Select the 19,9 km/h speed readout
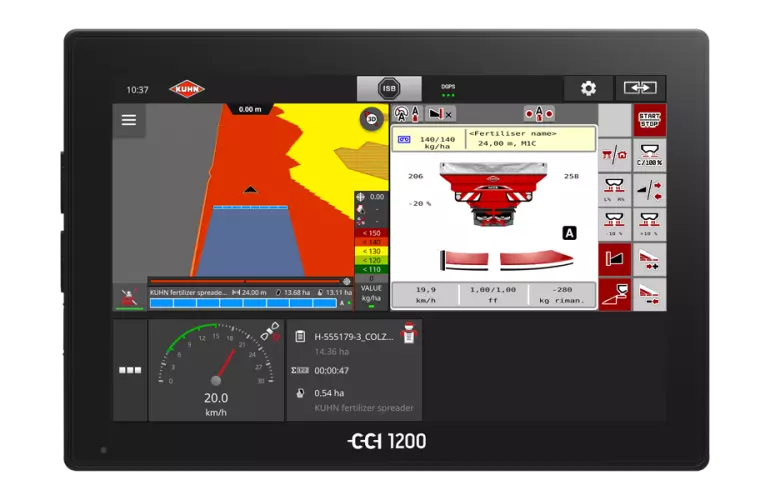Screen dimensions: 770x500 (425, 295)
